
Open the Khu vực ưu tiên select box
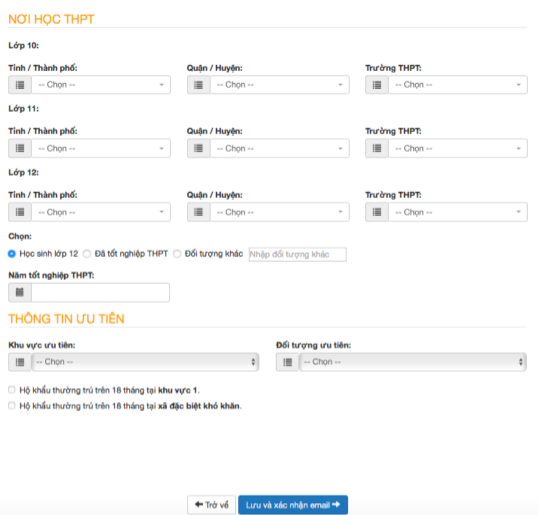145,362
